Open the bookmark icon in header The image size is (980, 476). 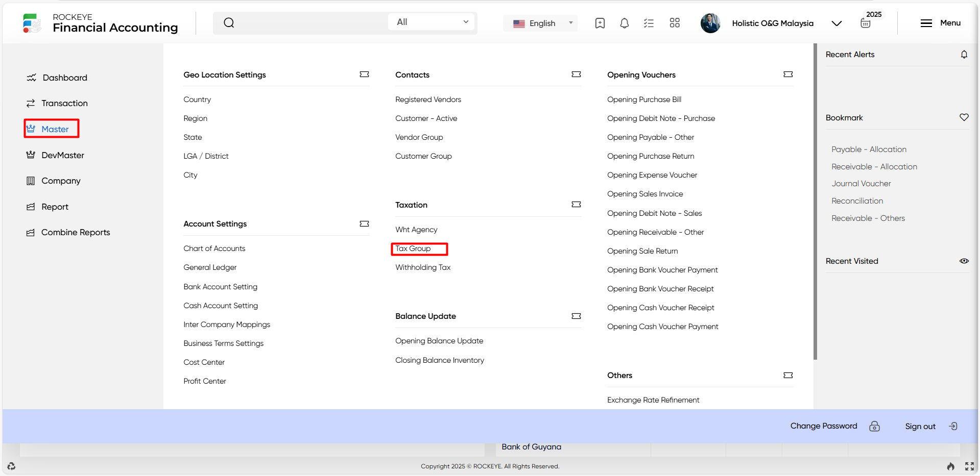click(600, 23)
